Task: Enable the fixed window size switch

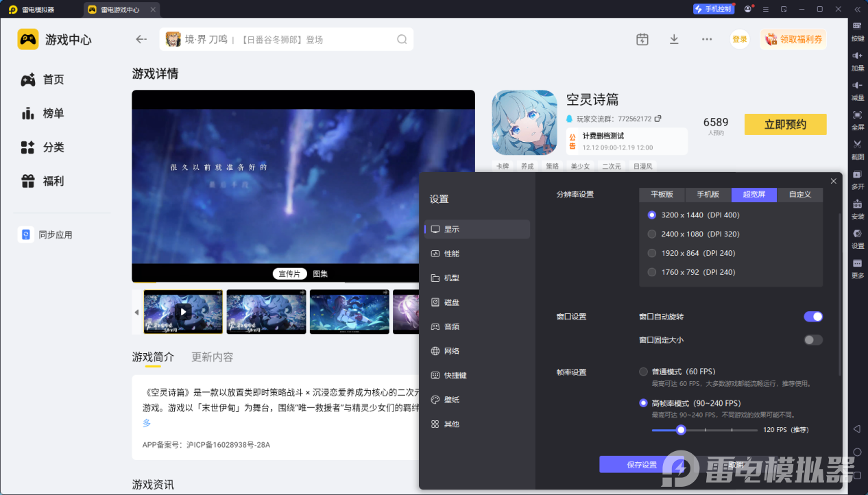Action: (x=812, y=340)
